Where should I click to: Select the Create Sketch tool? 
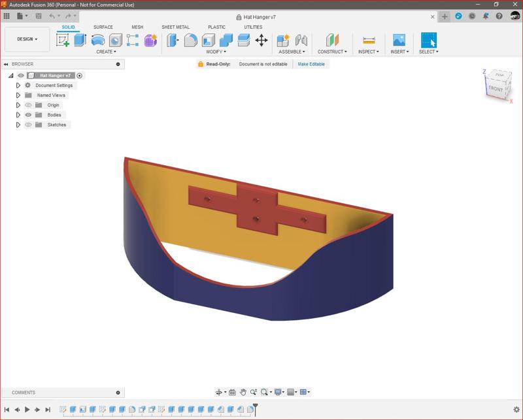coord(63,40)
